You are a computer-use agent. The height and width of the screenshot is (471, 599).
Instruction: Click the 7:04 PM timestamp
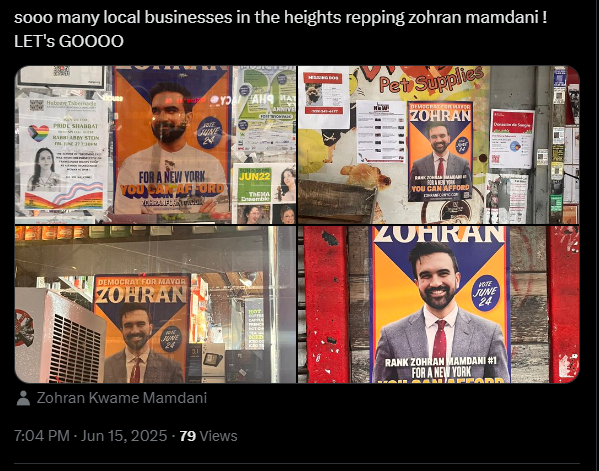pyautogui.click(x=42, y=436)
